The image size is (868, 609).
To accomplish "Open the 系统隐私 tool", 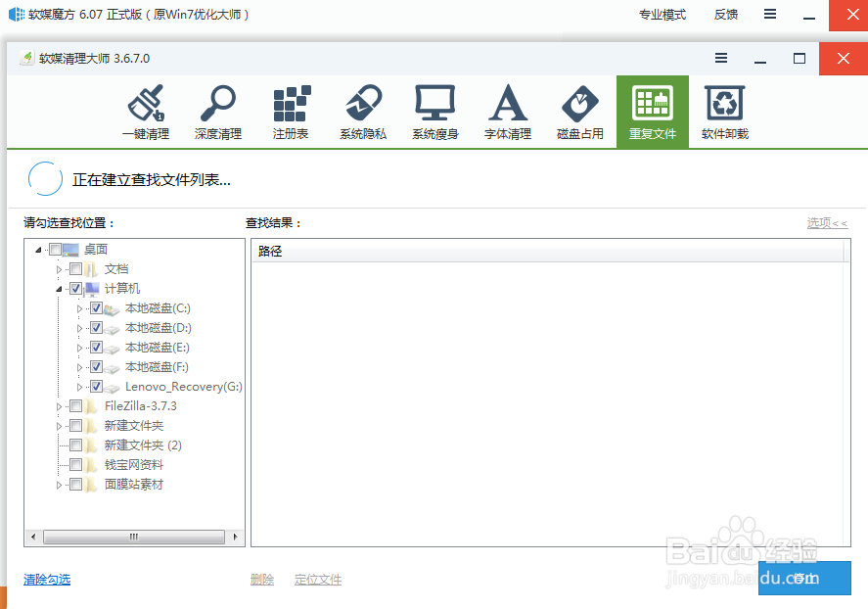I will click(362, 111).
